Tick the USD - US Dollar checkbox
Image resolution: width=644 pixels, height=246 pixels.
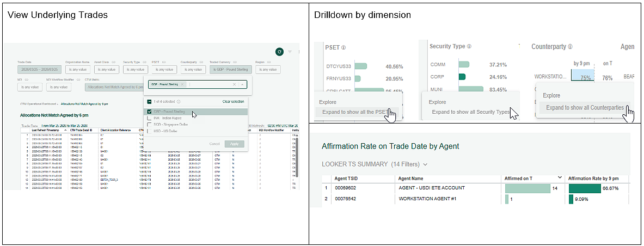pyautogui.click(x=149, y=131)
